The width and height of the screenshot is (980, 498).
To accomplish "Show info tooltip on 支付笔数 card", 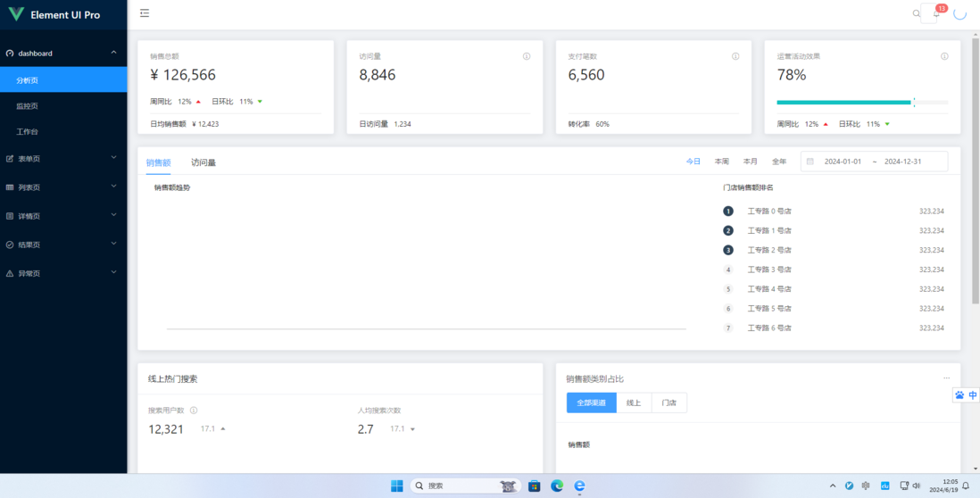I will pos(735,56).
